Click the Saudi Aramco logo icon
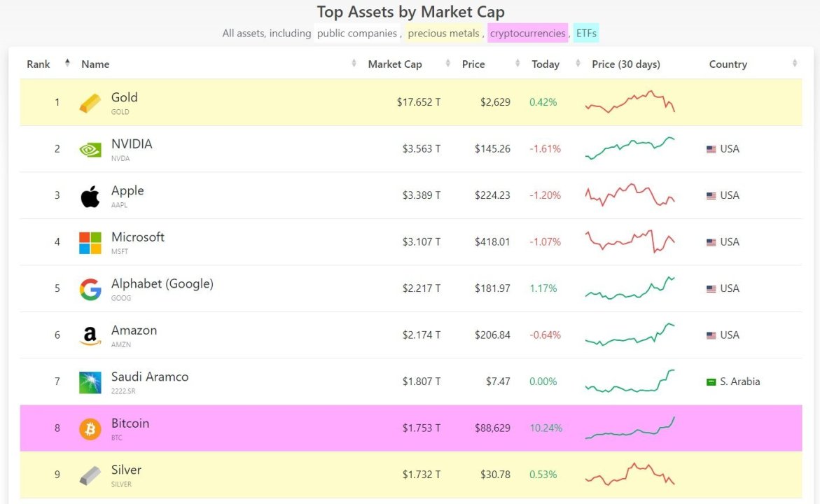Image resolution: width=820 pixels, height=504 pixels. pos(90,382)
